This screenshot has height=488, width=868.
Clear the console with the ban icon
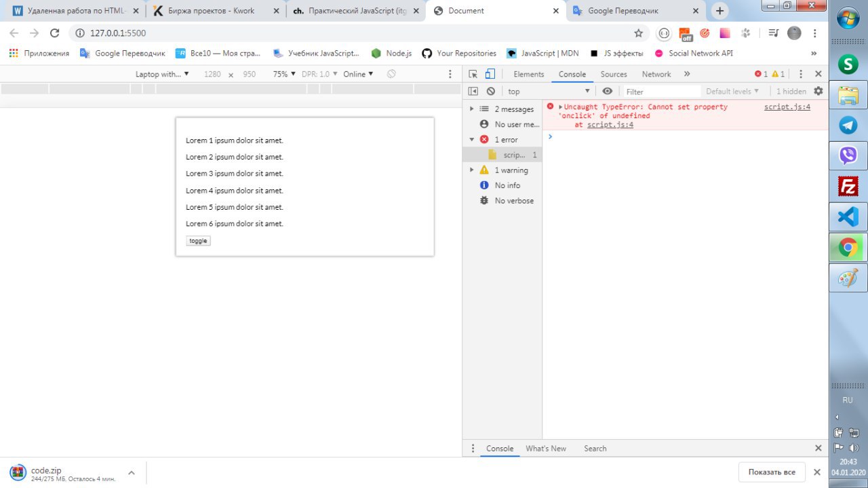pos(490,91)
